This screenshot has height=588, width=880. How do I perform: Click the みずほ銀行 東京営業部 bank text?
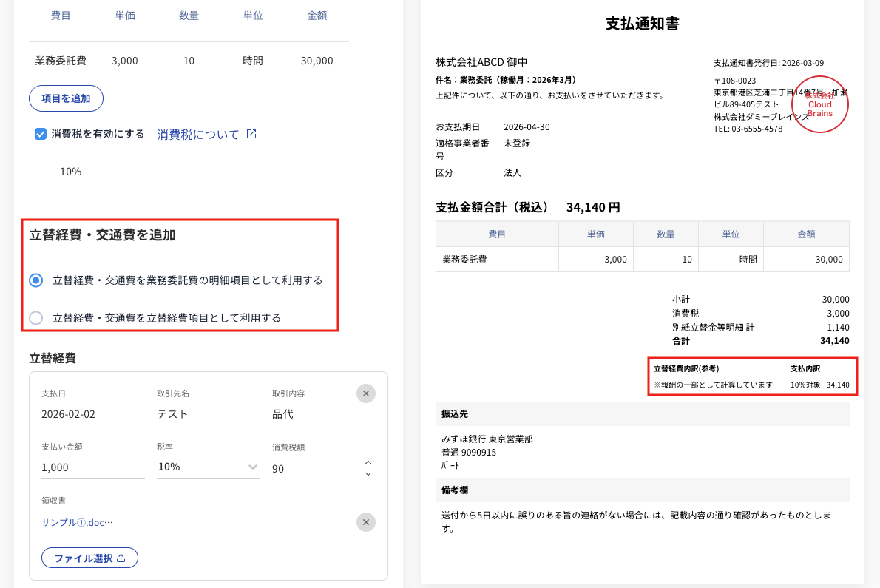coord(487,439)
